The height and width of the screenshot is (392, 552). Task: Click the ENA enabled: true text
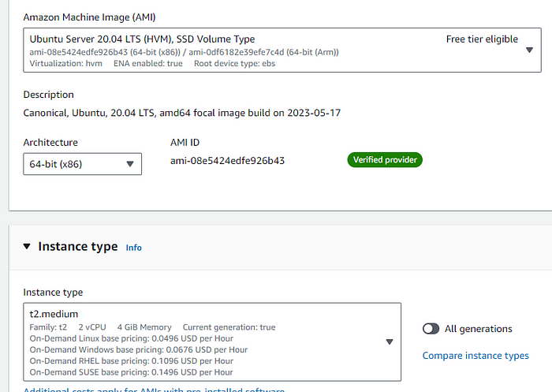[x=148, y=63]
